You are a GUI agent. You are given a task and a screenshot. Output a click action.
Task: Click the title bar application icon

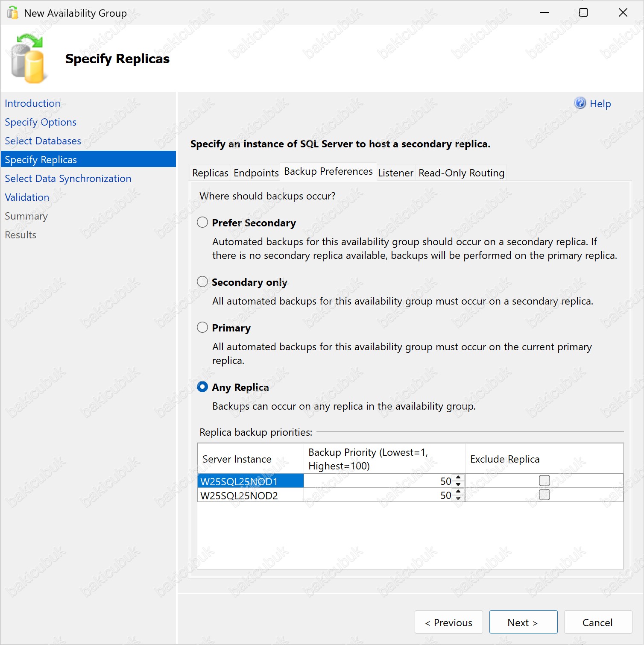tap(13, 13)
